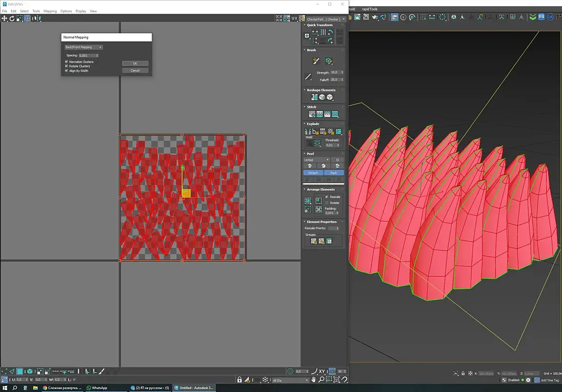The height and width of the screenshot is (392, 562).
Task: Click the Zoom magnifier icon in Edit UVWs
Action: click(x=321, y=380)
